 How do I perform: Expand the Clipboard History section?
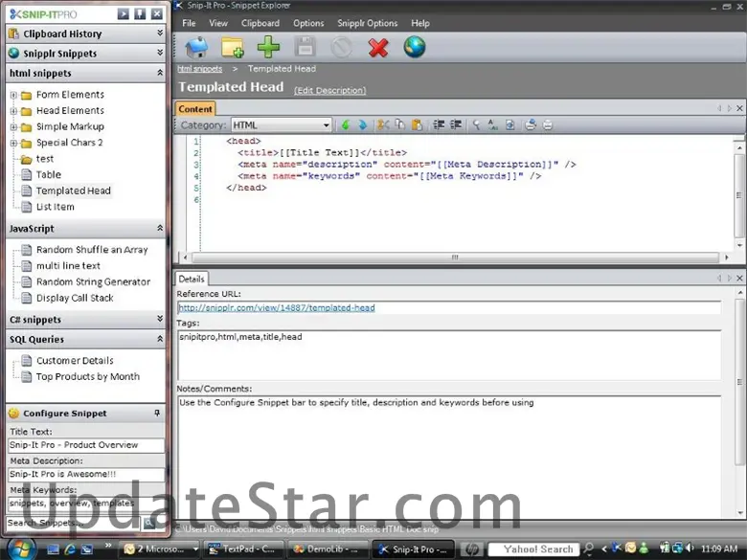click(x=159, y=34)
